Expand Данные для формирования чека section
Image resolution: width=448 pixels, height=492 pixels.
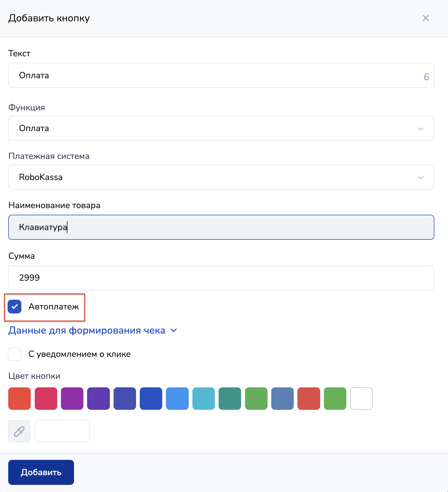93,330
